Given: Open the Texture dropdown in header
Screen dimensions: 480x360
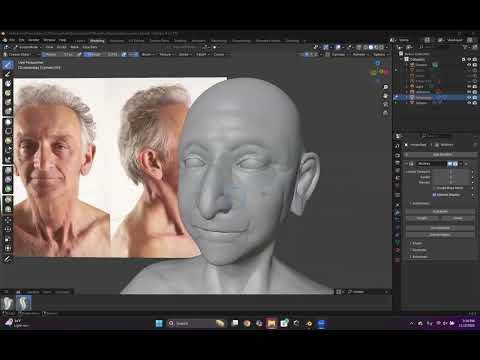Looking at the screenshot, I should pyautogui.click(x=166, y=54).
